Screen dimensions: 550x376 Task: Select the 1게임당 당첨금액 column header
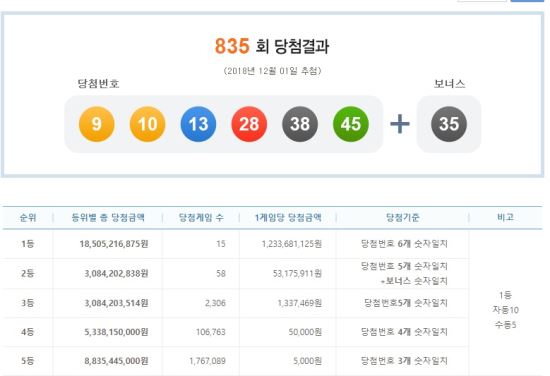coord(288,217)
